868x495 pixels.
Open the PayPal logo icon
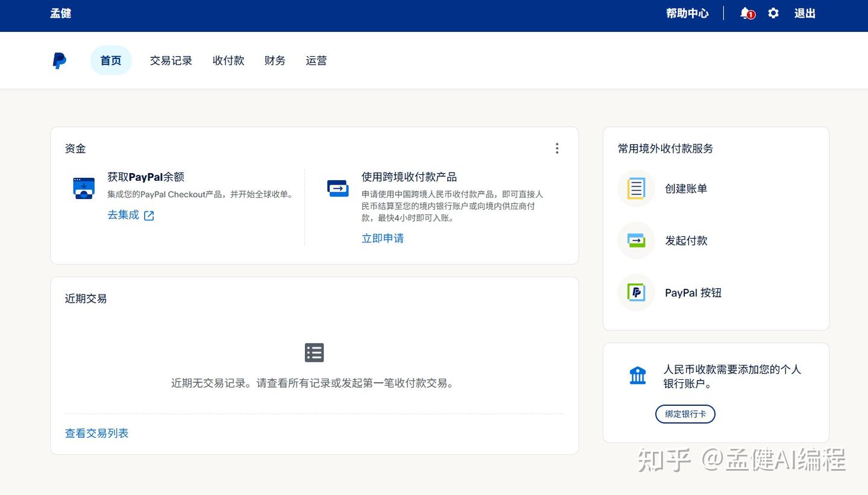pyautogui.click(x=58, y=60)
